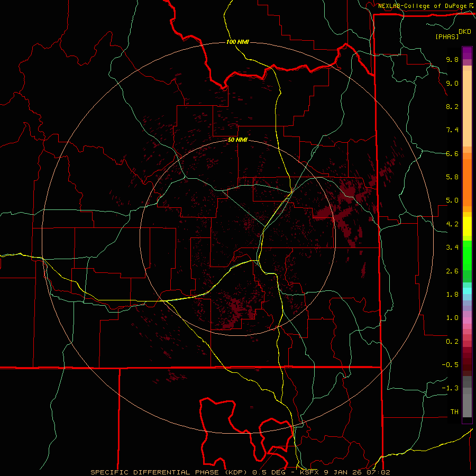Click the -1.3 legend value
The height and width of the screenshot is (476, 476).
point(450,388)
